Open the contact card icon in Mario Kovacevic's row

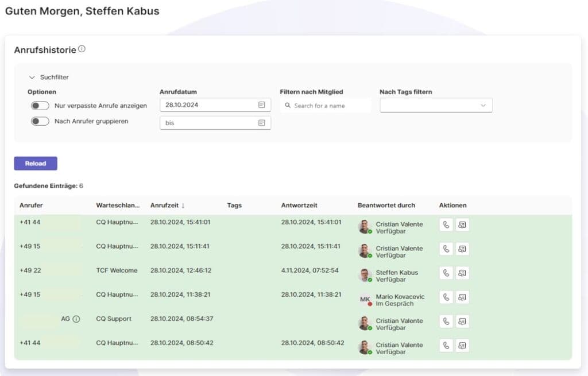coord(462,297)
